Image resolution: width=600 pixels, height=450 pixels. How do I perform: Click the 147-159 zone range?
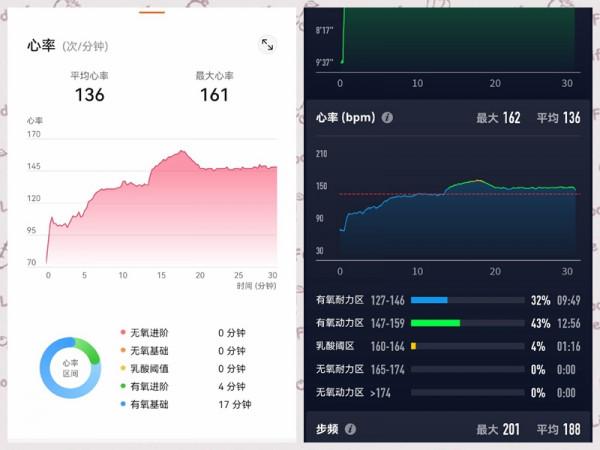388,324
